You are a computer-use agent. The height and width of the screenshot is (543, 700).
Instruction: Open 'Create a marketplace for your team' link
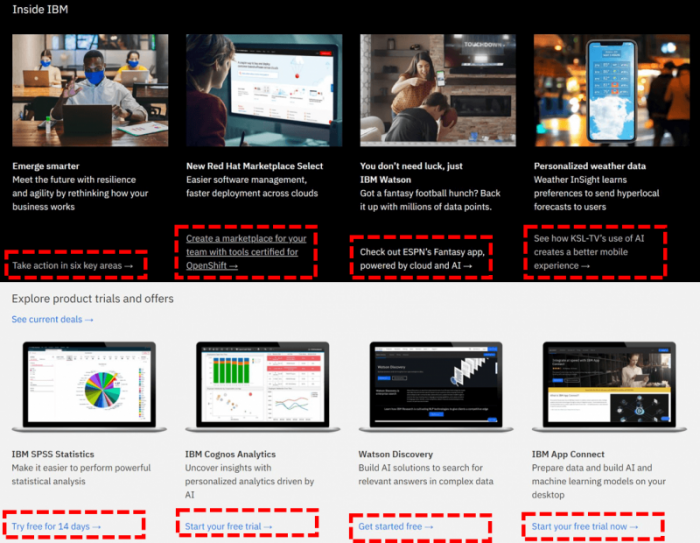pos(246,252)
